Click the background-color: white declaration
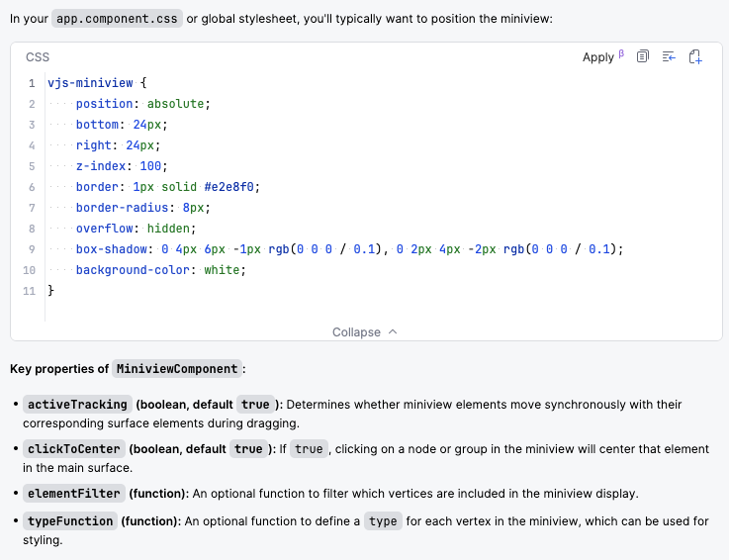729x560 pixels. click(x=161, y=270)
